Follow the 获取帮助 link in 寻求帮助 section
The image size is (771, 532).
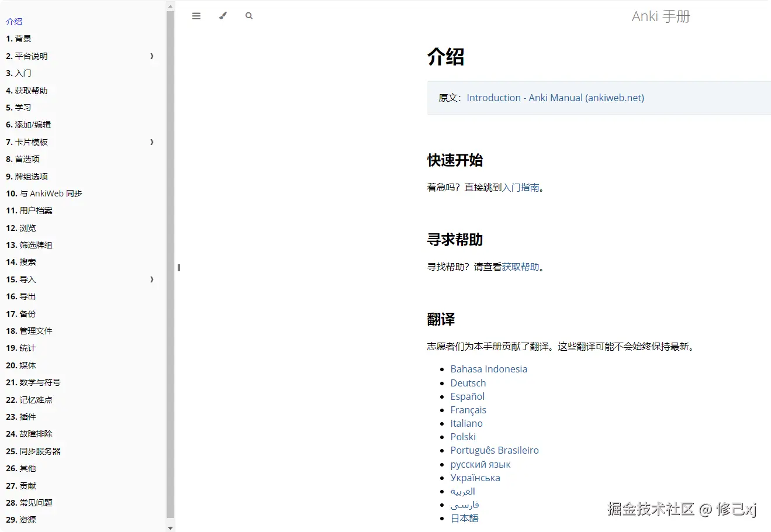coord(521,267)
